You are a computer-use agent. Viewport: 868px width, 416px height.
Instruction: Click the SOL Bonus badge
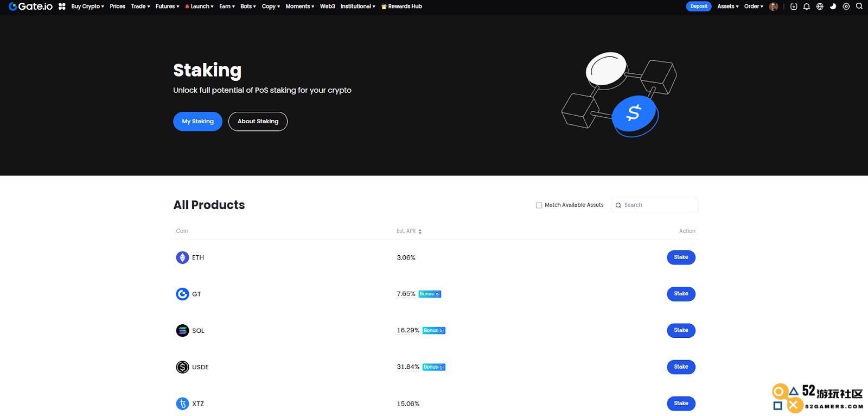tap(434, 330)
